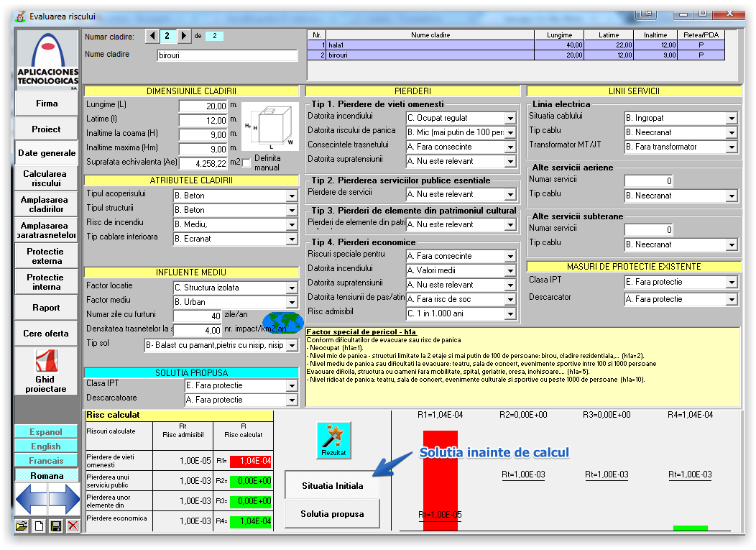Viewport: 756px width, 550px height.
Task: Open the Risc admisibil dropdown
Action: [510, 314]
